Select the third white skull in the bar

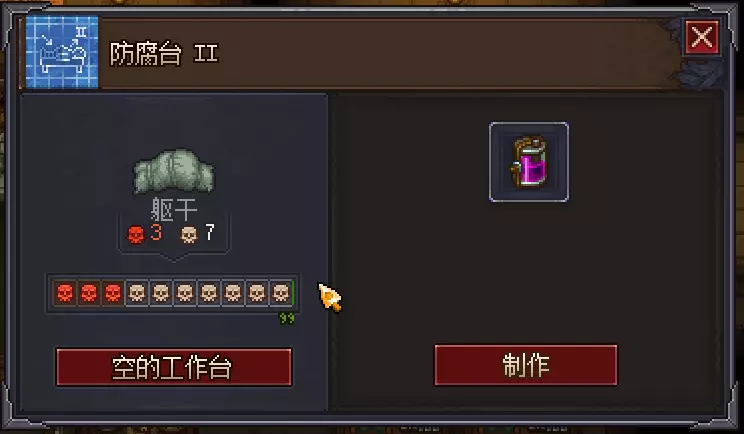tap(185, 293)
